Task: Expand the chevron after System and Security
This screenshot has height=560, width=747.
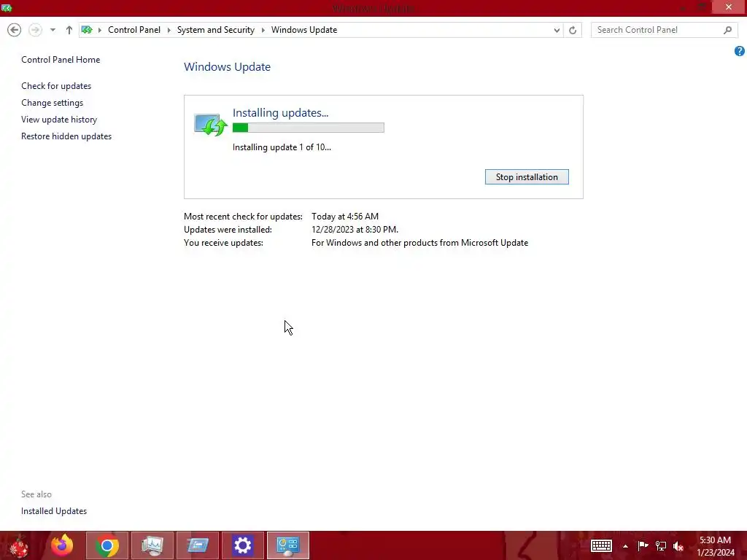Action: [263, 30]
